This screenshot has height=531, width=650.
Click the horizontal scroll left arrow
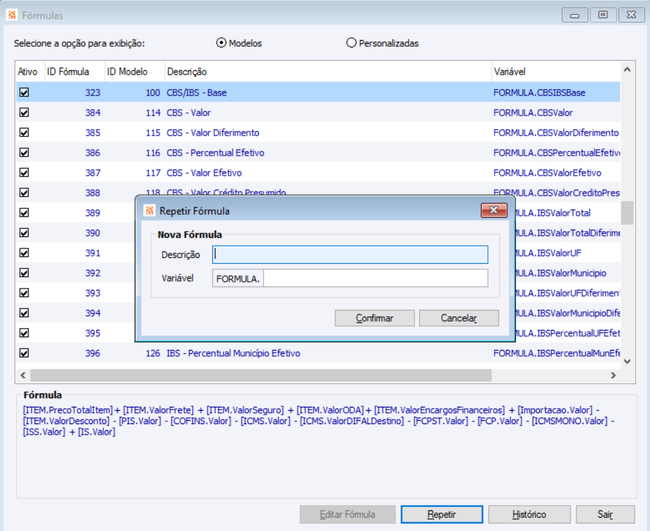click(x=23, y=375)
